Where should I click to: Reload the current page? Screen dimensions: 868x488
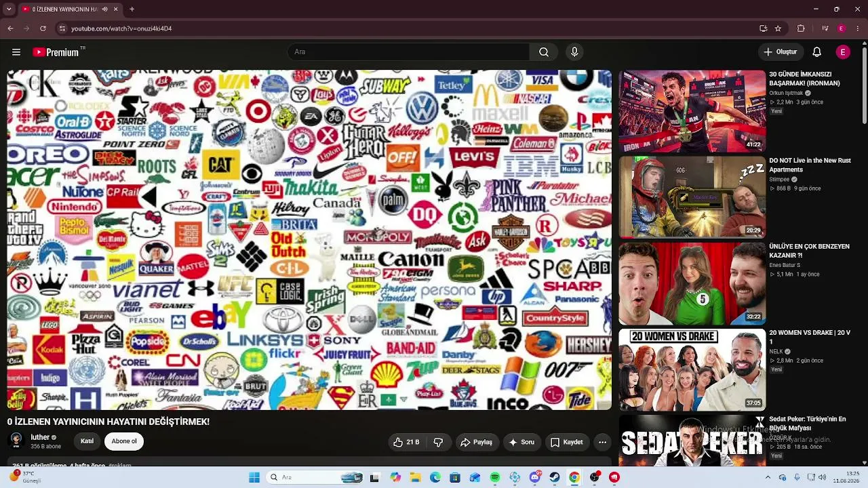[x=43, y=28]
